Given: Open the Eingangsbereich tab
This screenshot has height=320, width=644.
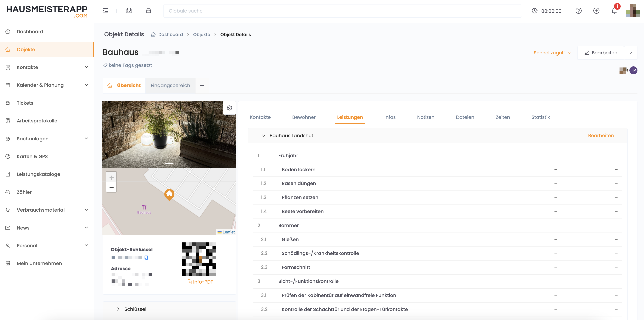Looking at the screenshot, I should (170, 85).
